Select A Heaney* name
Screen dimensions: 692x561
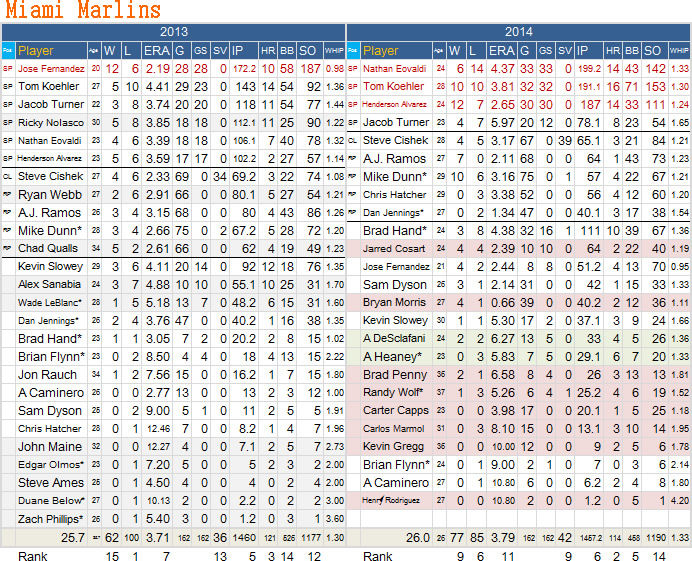[x=392, y=357]
